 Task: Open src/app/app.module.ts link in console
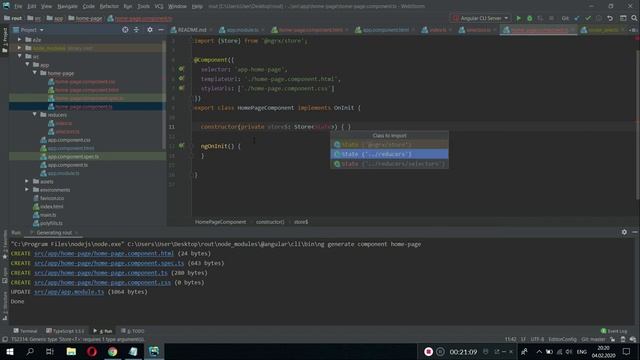(x=69, y=292)
